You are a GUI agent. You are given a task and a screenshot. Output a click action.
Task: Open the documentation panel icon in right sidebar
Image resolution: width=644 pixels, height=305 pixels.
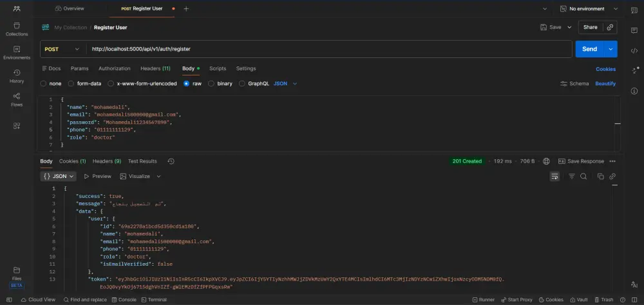click(x=634, y=10)
